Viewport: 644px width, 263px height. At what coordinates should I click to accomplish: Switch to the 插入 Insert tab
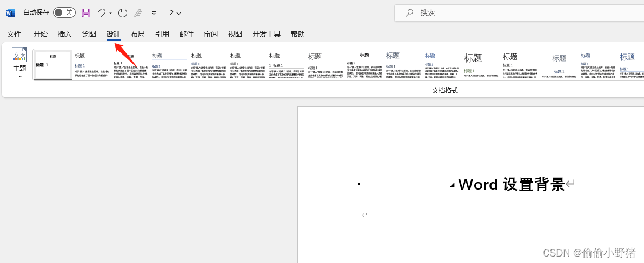point(64,34)
